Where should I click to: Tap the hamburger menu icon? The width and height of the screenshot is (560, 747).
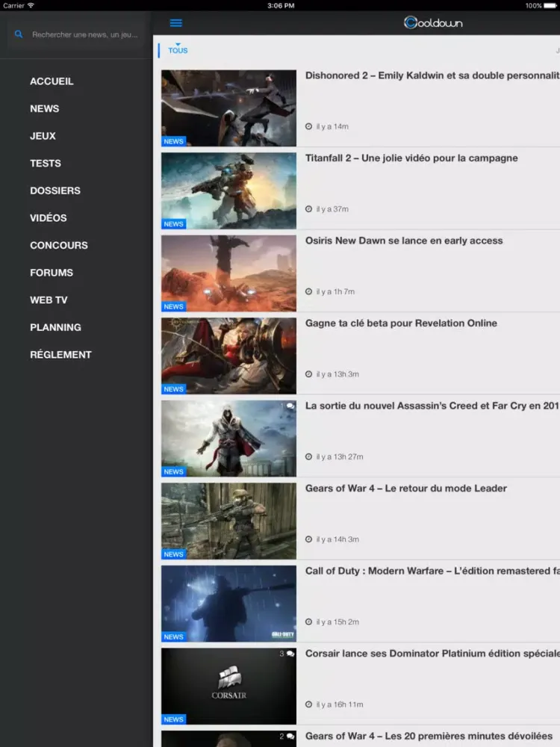point(175,23)
